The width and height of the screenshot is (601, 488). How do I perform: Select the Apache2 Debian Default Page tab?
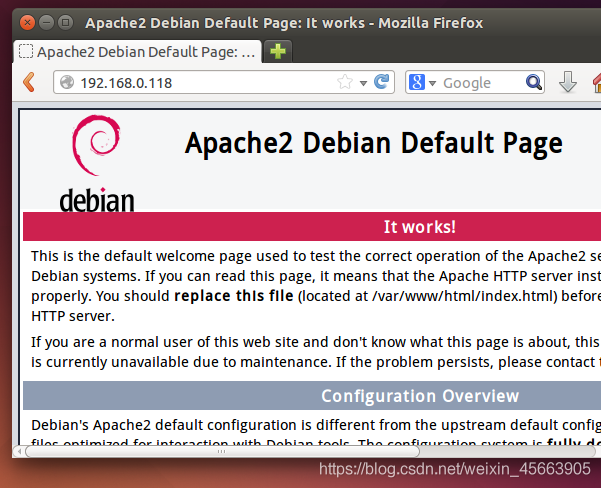point(138,51)
